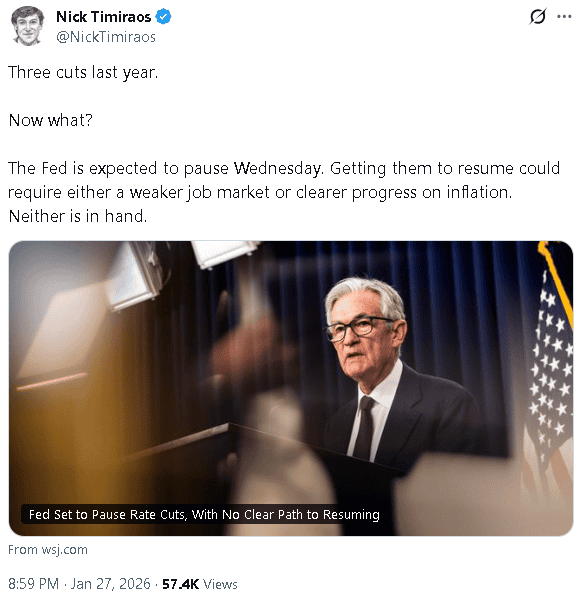Click the blurred stage light in photo
Viewport: 581px width, 601px height.
134,278
